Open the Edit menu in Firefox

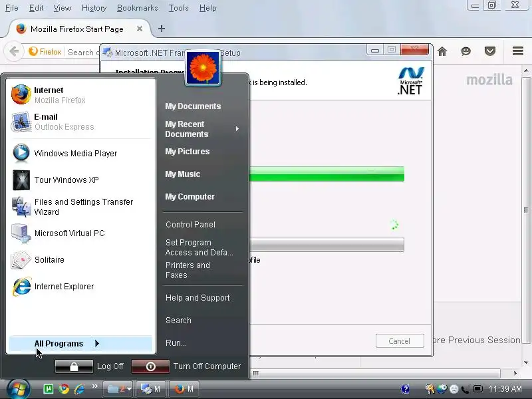pos(37,8)
